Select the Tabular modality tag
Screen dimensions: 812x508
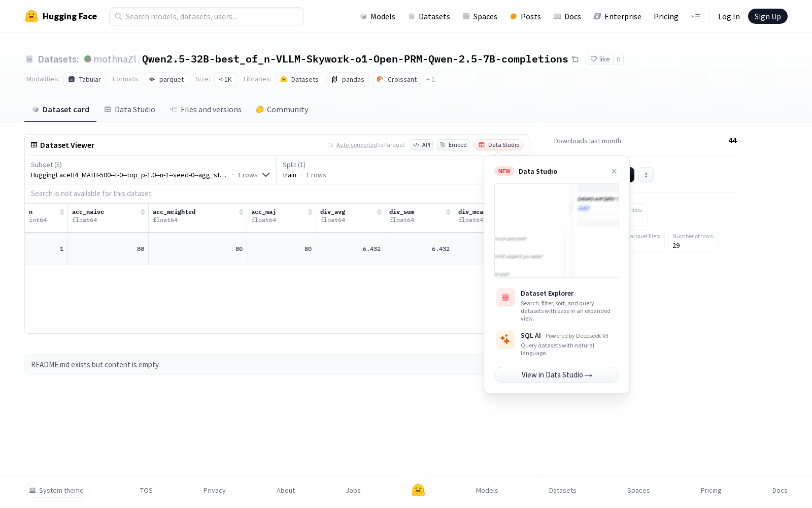pyautogui.click(x=85, y=79)
